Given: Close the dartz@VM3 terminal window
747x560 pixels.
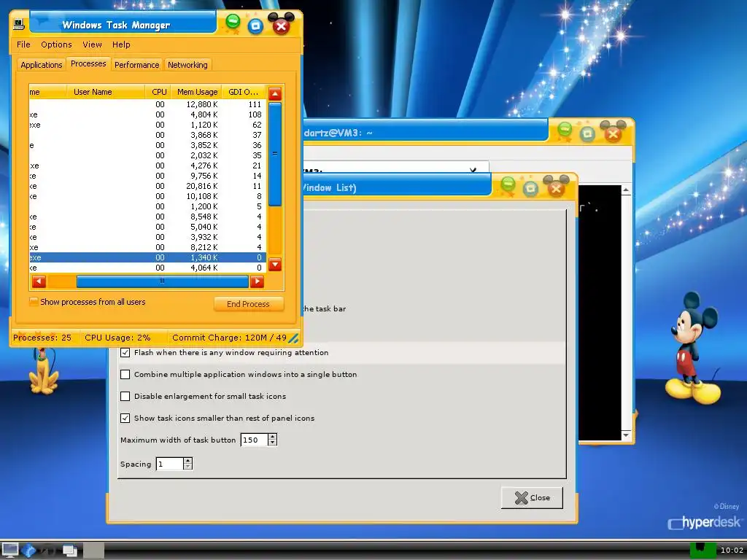Looking at the screenshot, I should click(x=613, y=133).
